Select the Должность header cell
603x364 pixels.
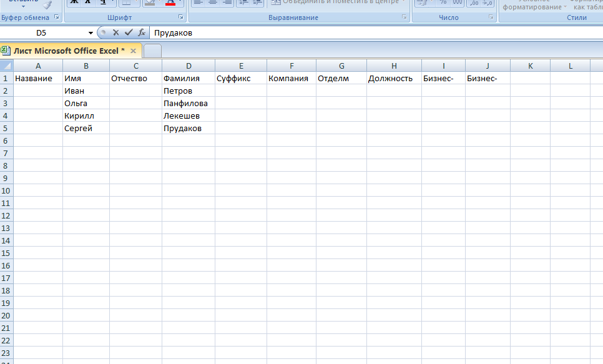[x=394, y=78]
